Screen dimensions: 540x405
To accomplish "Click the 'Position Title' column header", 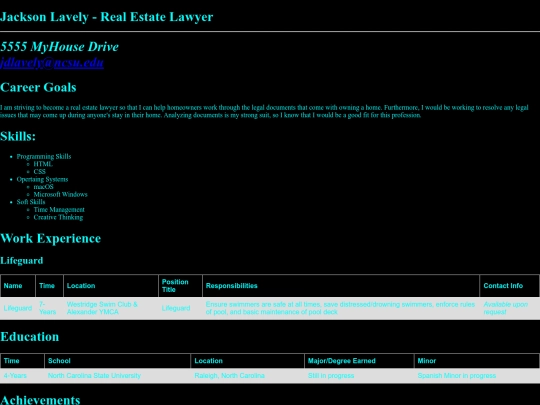I will click(180, 285).
